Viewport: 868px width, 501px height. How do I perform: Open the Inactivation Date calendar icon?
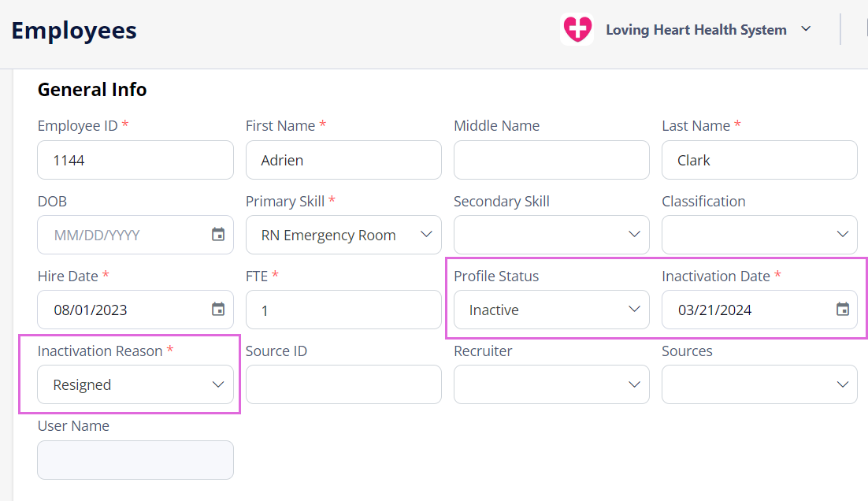point(843,310)
